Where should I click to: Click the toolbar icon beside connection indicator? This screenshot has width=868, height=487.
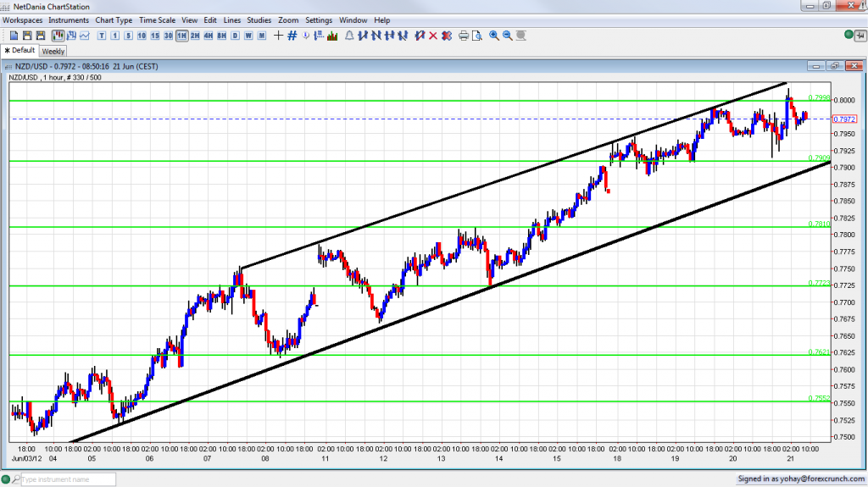tap(860, 36)
